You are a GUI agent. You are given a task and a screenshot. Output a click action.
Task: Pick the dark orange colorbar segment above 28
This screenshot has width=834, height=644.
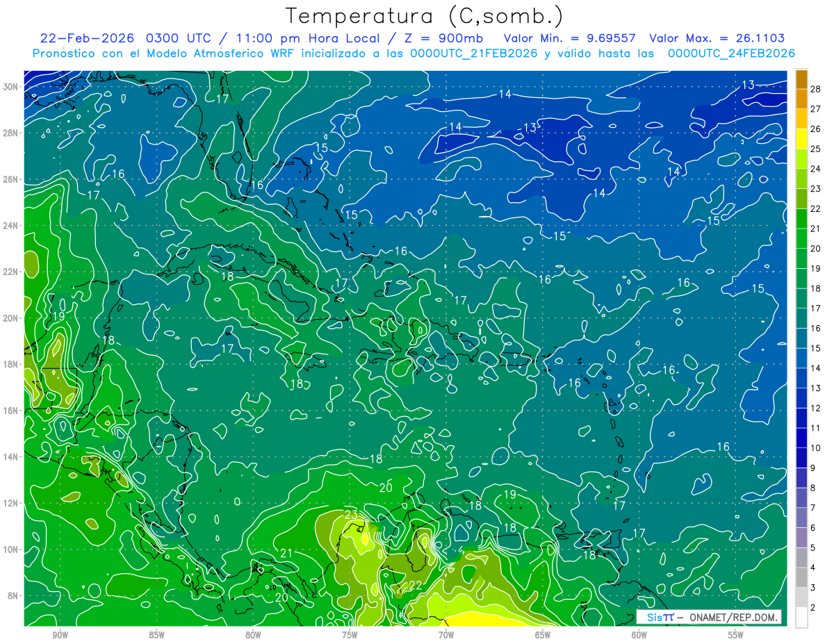[801, 79]
